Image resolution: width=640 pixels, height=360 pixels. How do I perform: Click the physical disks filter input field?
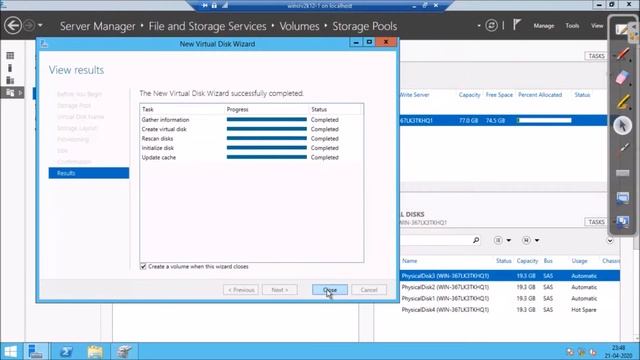point(435,240)
